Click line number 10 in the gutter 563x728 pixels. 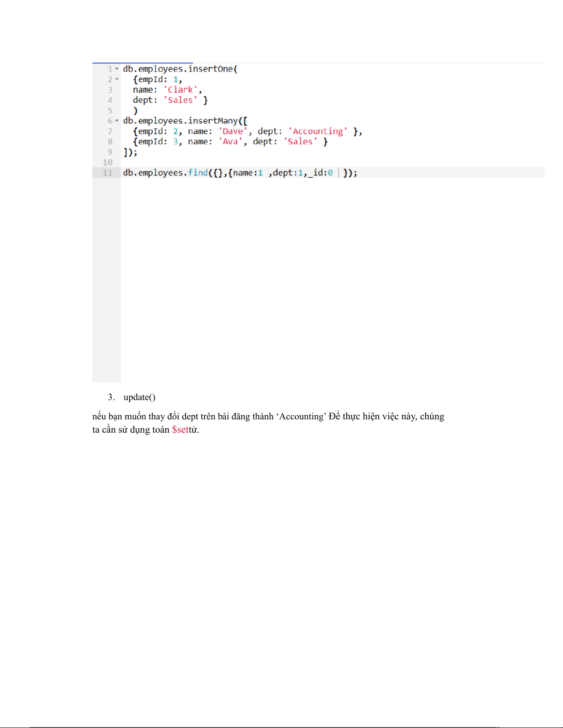(x=108, y=163)
